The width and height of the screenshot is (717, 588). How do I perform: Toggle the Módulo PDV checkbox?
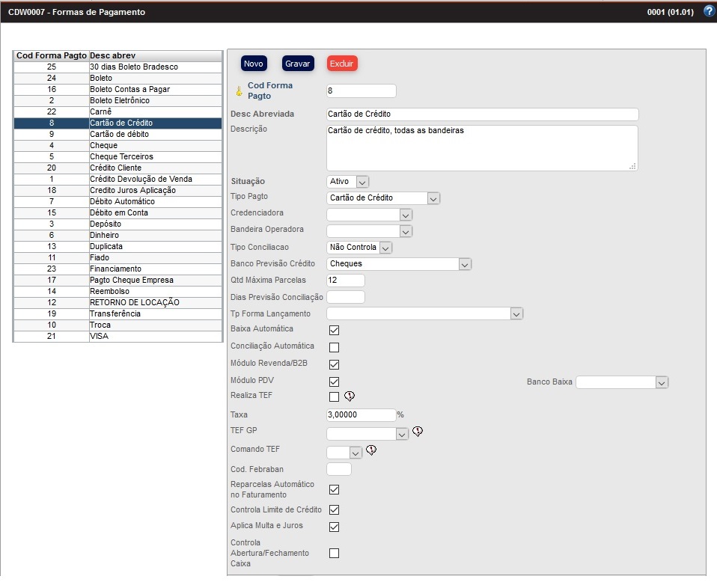pyautogui.click(x=335, y=382)
